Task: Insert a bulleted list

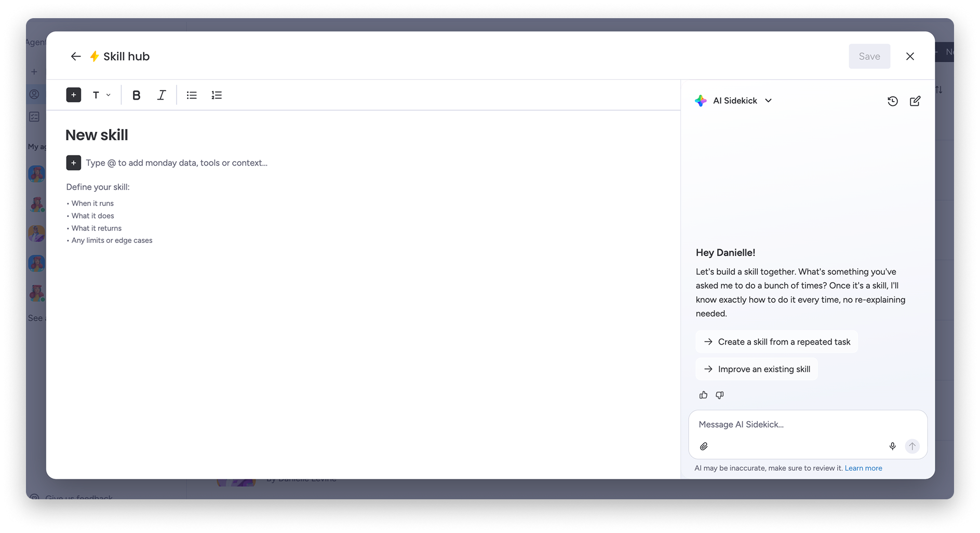Action: coord(192,95)
